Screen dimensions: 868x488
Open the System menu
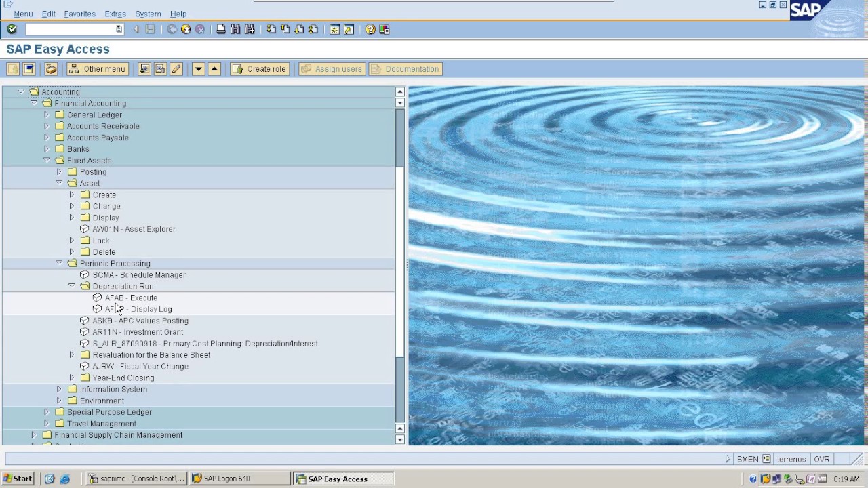coord(148,14)
